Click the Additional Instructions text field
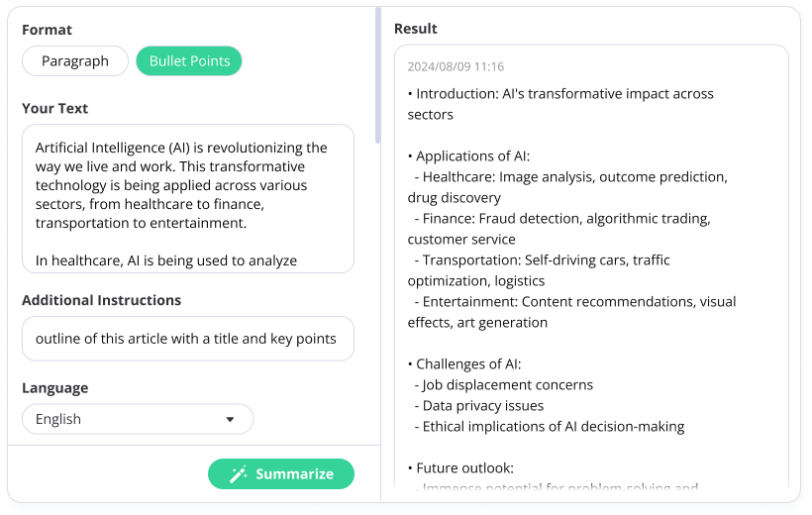This screenshot has width=812, height=515. pos(188,339)
